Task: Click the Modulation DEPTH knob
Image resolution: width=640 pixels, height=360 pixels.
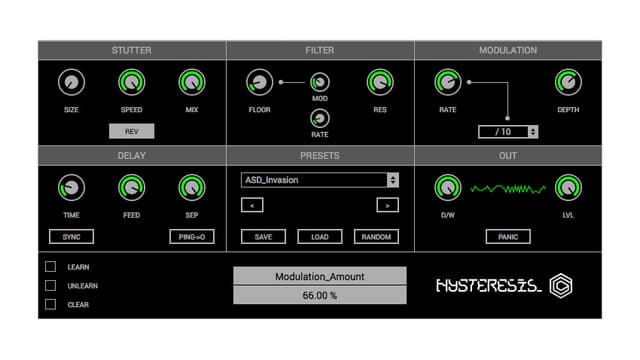Action: point(568,82)
